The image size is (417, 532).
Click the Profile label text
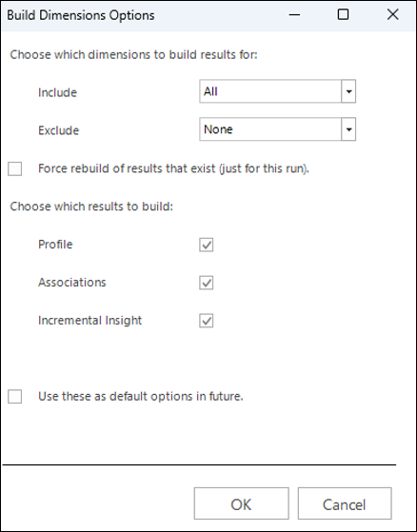[55, 245]
